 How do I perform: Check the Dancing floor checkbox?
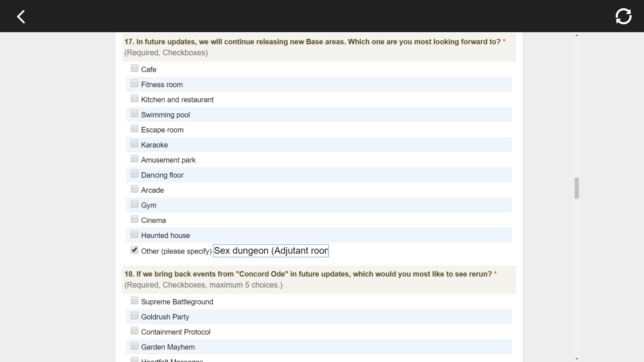[x=135, y=174]
